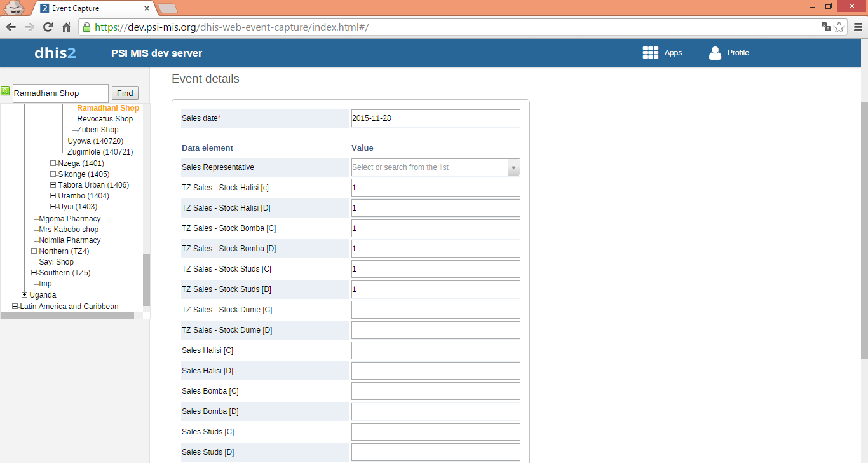Image resolution: width=868 pixels, height=463 pixels.
Task: Expand the Northern (TZ4) tree node
Action: click(x=34, y=251)
